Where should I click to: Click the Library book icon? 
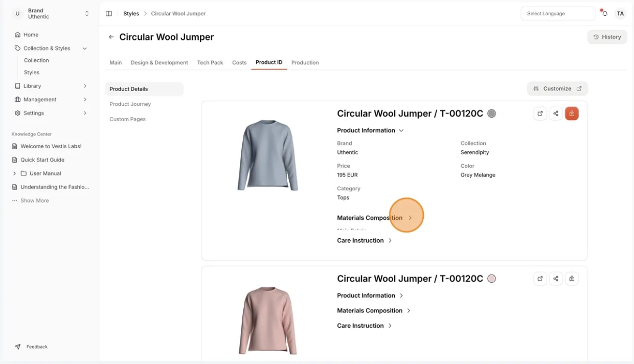[x=18, y=86]
